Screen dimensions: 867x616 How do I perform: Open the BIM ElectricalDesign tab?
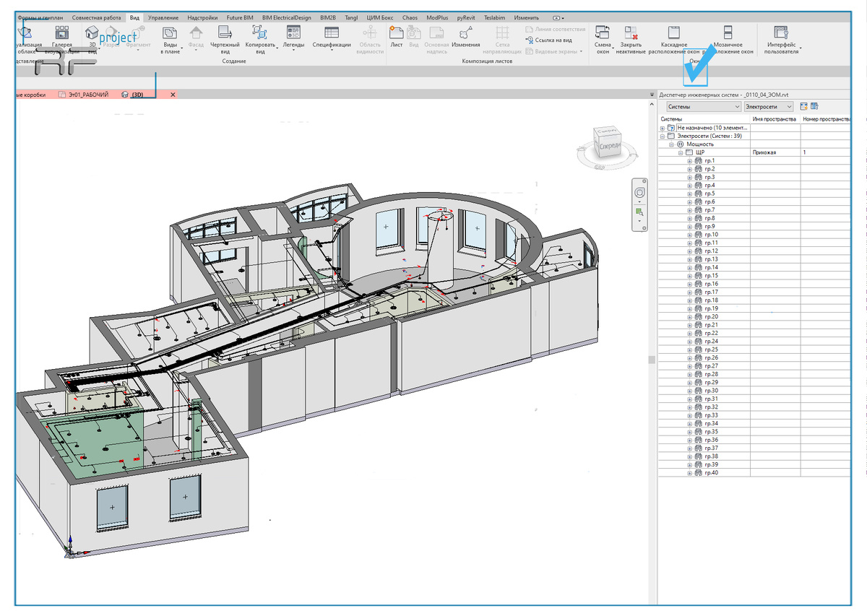pos(287,17)
